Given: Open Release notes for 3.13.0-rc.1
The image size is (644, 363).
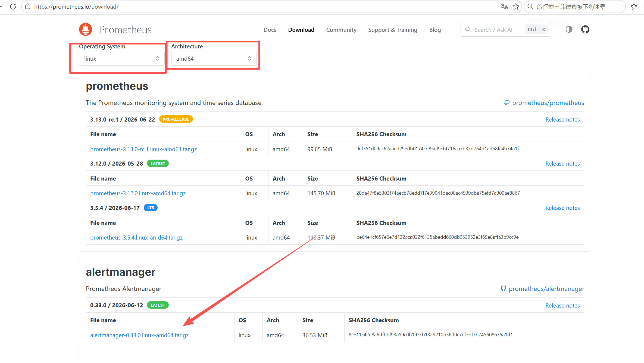Looking at the screenshot, I should pos(562,120).
